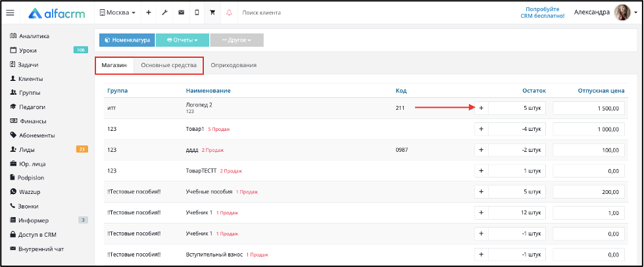Click the Логопед 2 item name
The image size is (644, 267).
(199, 105)
